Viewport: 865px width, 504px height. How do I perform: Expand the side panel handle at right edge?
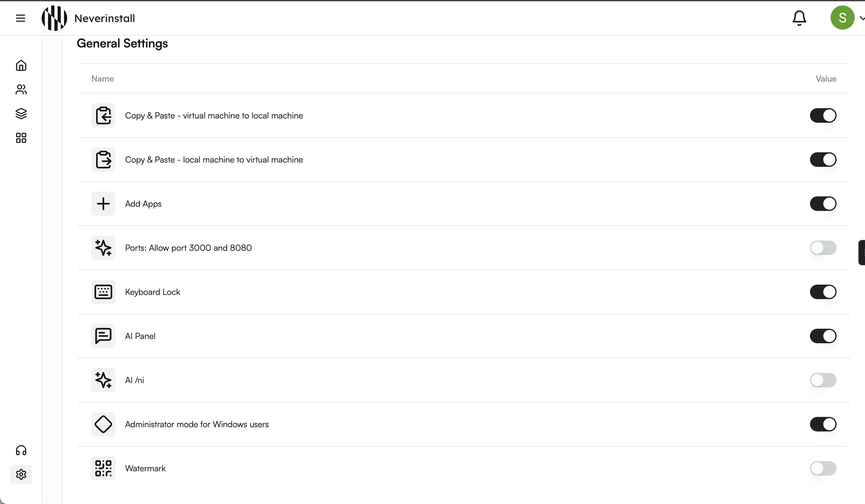[x=862, y=253]
